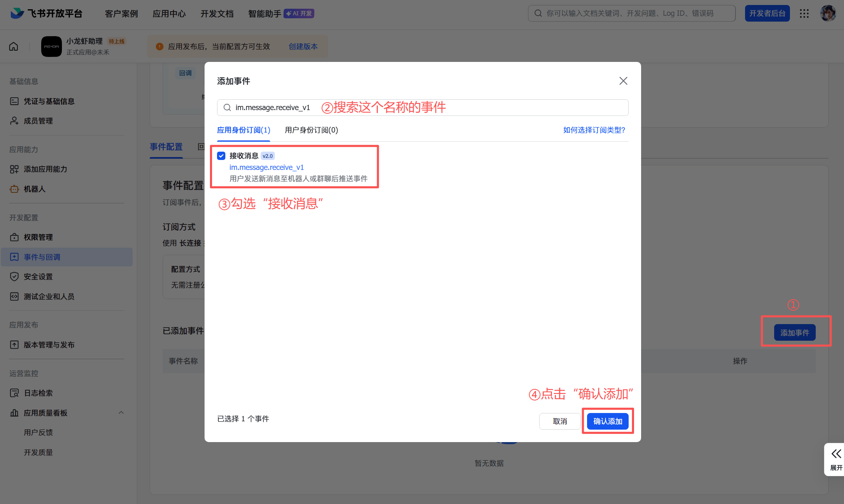
Task: Open the 开发文档 menu item
Action: (217, 13)
